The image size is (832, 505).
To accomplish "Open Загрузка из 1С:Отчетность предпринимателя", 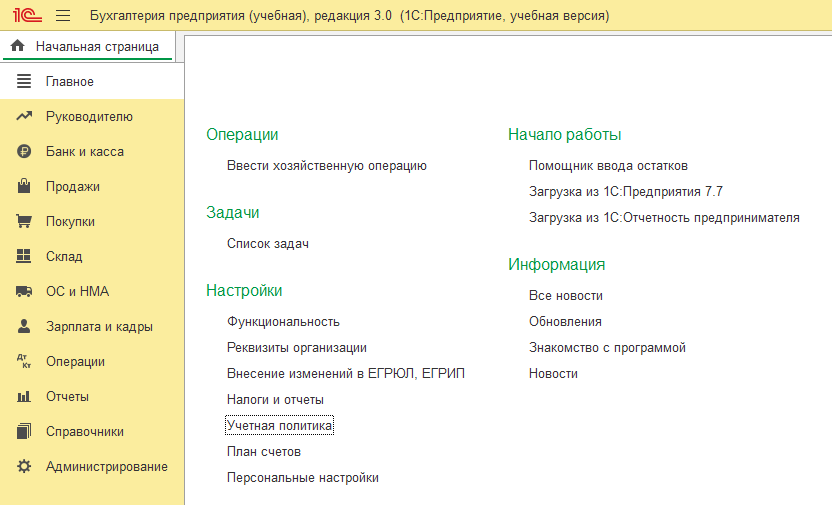I will tap(664, 217).
